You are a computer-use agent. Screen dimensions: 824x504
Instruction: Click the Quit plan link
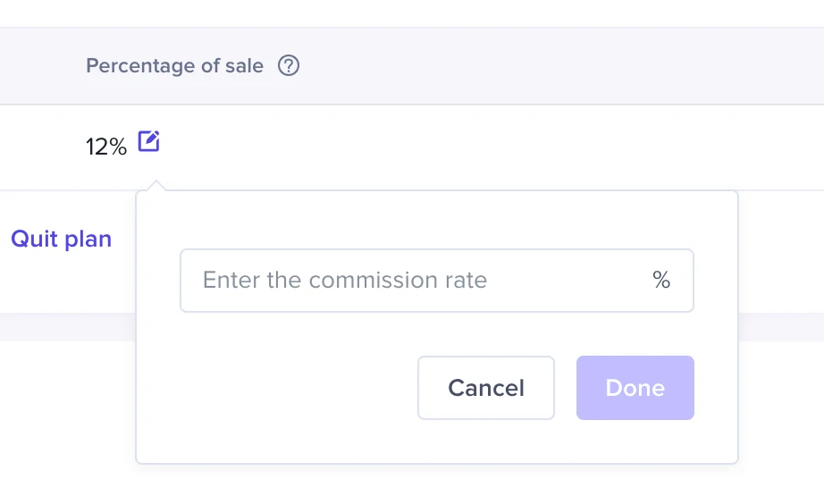coord(61,239)
